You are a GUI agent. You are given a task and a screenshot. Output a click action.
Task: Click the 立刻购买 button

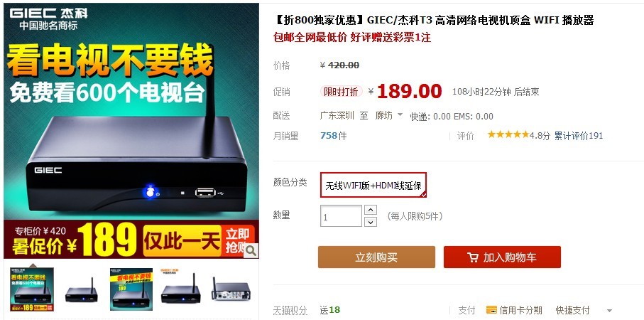tap(376, 257)
